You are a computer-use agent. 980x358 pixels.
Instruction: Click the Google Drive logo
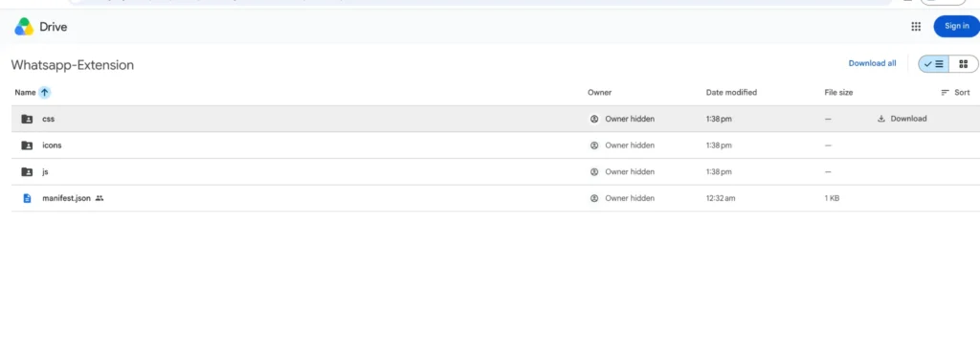point(24,26)
